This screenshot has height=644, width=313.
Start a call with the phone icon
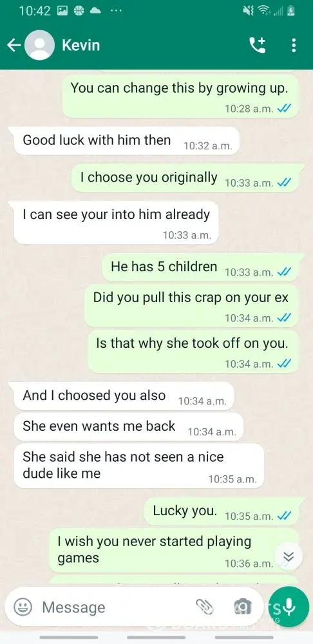tap(258, 45)
